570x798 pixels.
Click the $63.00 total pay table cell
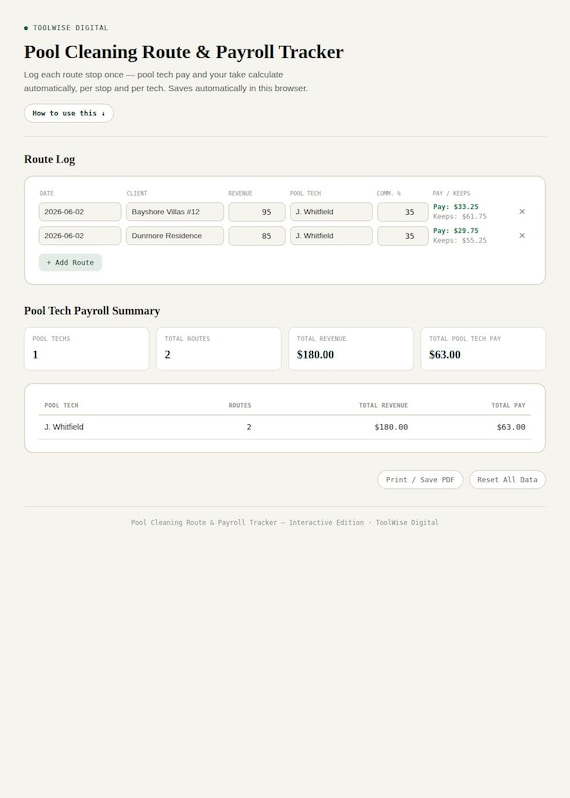coord(511,427)
